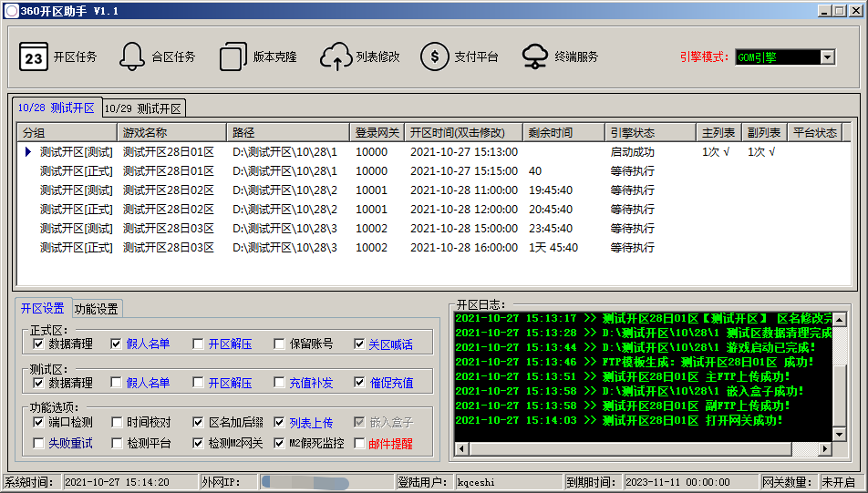Toggle 正式区 假人名单 checkbox

pos(116,344)
